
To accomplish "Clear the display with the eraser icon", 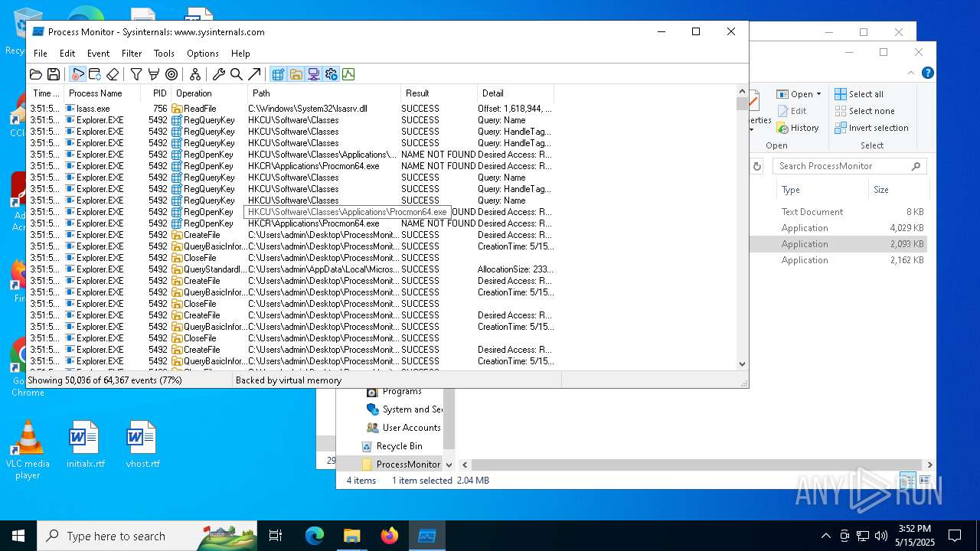I will (x=113, y=74).
